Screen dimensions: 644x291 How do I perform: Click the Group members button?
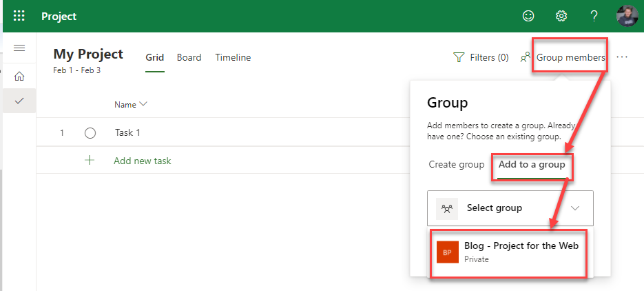(x=564, y=58)
